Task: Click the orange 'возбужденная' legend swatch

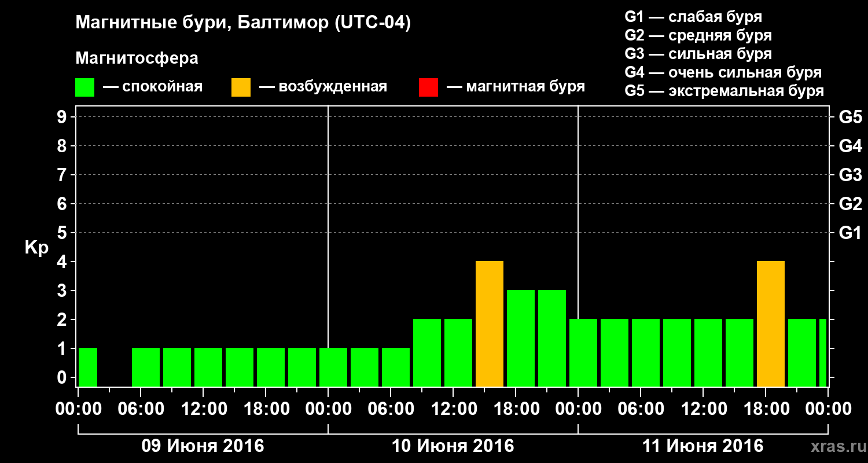Action: click(241, 87)
